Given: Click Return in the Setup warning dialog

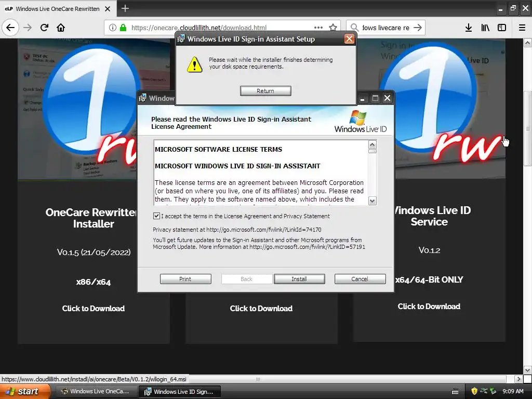Looking at the screenshot, I should pos(265,91).
